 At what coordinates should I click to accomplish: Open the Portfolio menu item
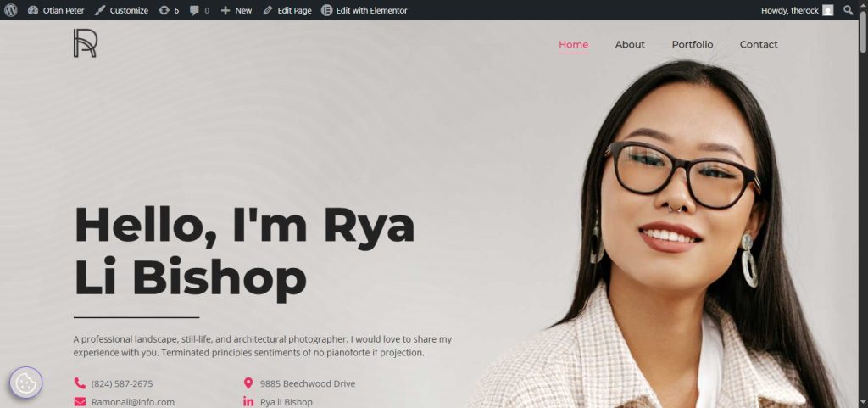(693, 44)
